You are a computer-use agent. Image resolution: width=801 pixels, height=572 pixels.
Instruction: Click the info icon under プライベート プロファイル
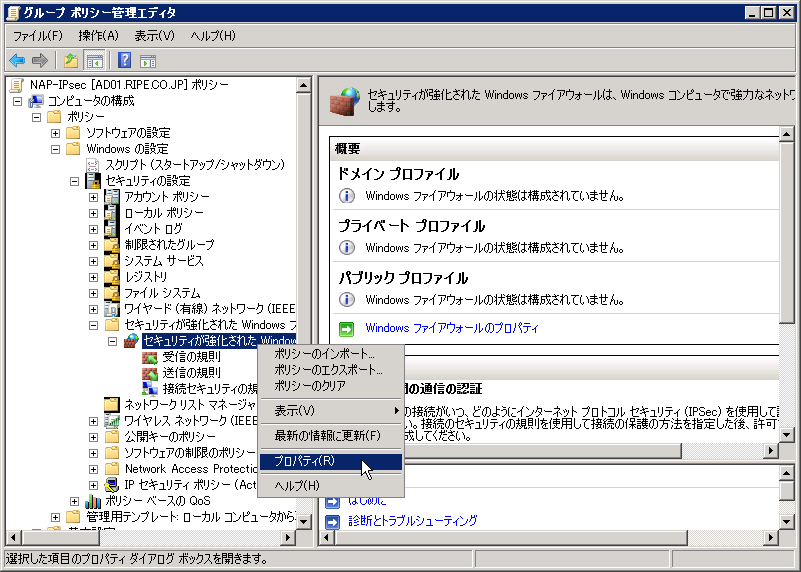[347, 248]
